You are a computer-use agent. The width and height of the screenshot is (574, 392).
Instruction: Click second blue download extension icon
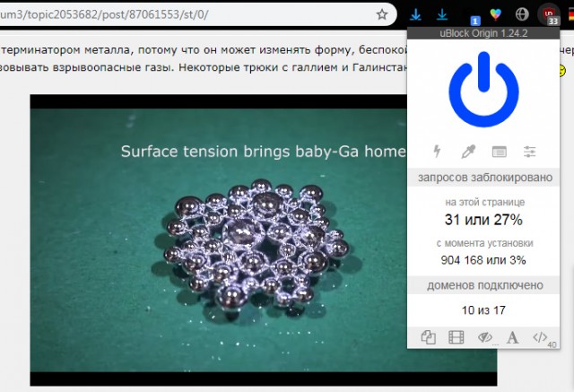pos(442,14)
